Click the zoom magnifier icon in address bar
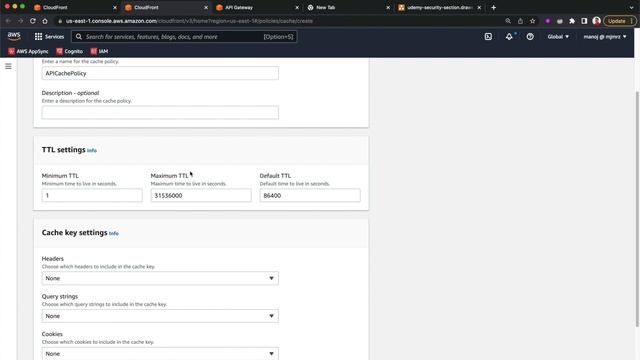The image size is (640, 360). coord(508,21)
